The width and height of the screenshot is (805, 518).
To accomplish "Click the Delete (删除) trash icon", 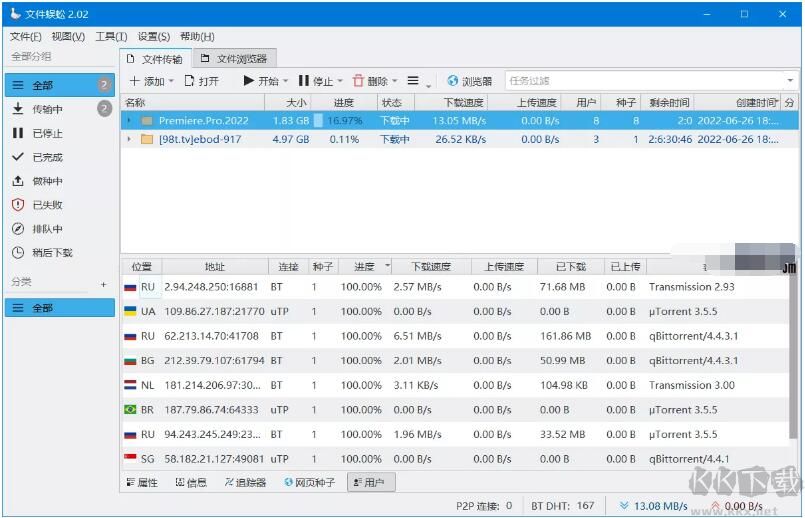I will pyautogui.click(x=358, y=81).
